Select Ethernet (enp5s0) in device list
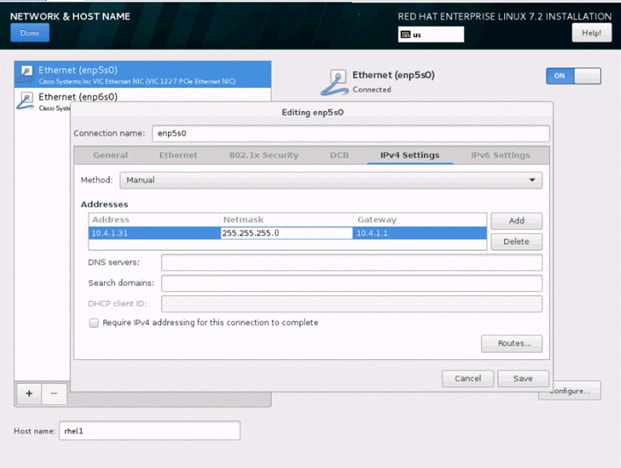Viewport: 621px width, 468px height. coord(143,74)
